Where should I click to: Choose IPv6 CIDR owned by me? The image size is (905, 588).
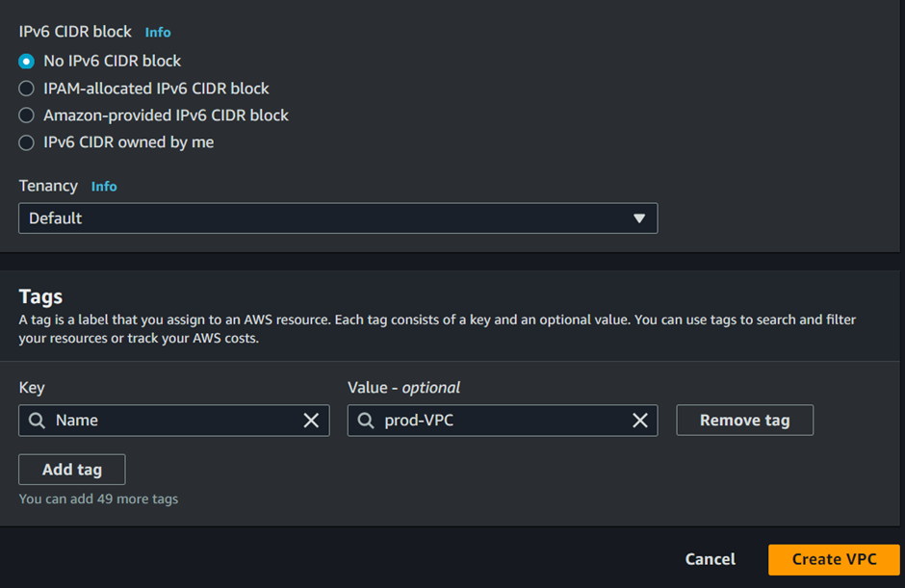pos(27,142)
